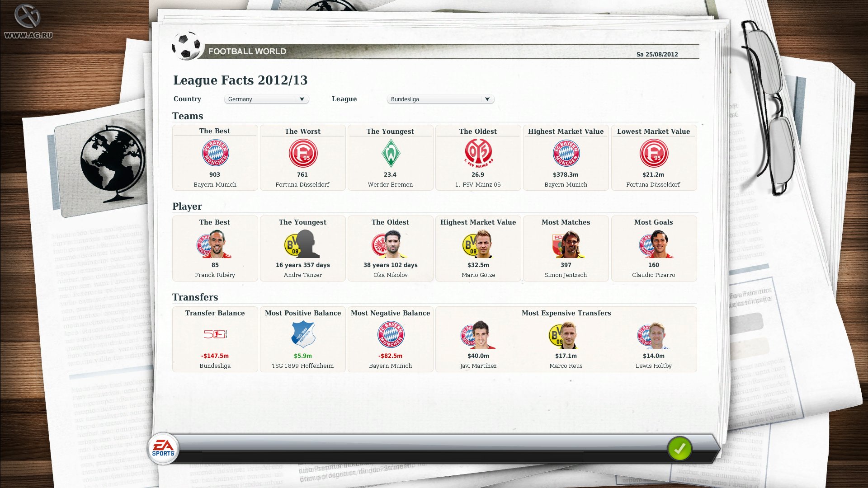The width and height of the screenshot is (868, 488).
Task: Click the Bundesliga logo under Transfer Balance
Action: point(215,334)
